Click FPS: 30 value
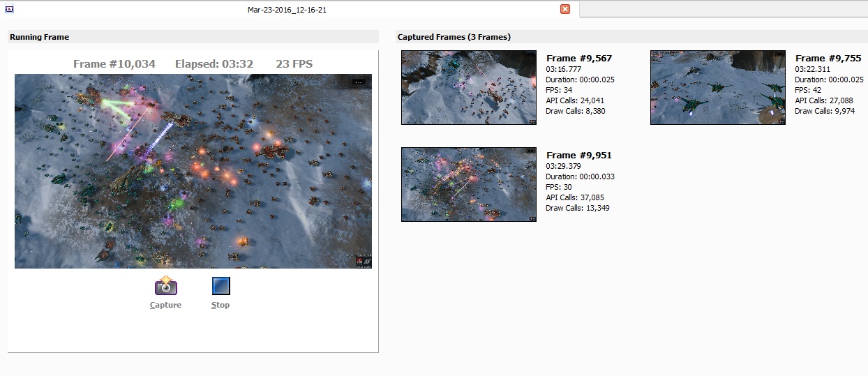This screenshot has width=868, height=376. point(559,187)
